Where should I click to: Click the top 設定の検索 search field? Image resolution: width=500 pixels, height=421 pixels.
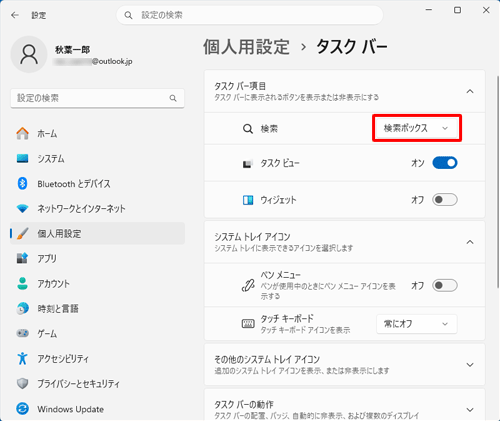point(249,15)
